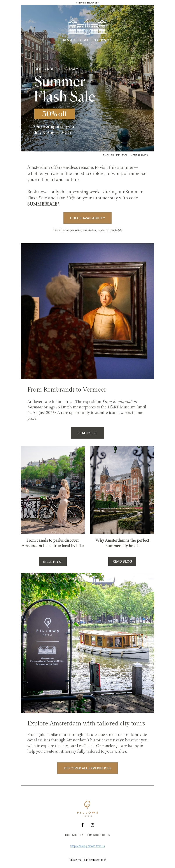Click the Discover All Experiences button
Screen dimensions: 175x868
pos(87,768)
